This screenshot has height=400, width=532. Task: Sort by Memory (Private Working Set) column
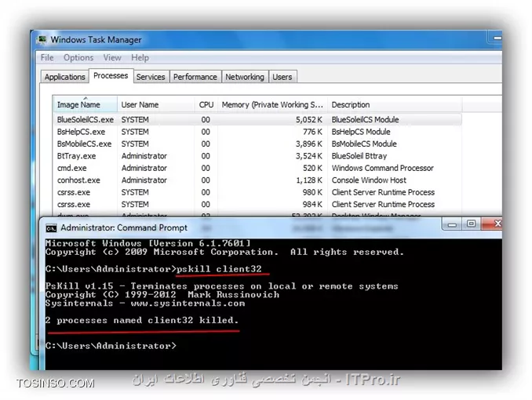[272, 104]
